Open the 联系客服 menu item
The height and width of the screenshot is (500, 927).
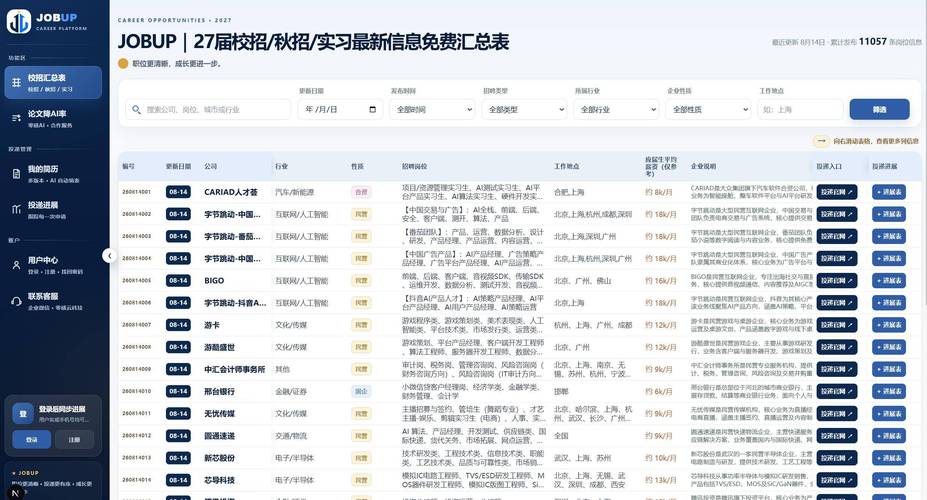point(53,301)
